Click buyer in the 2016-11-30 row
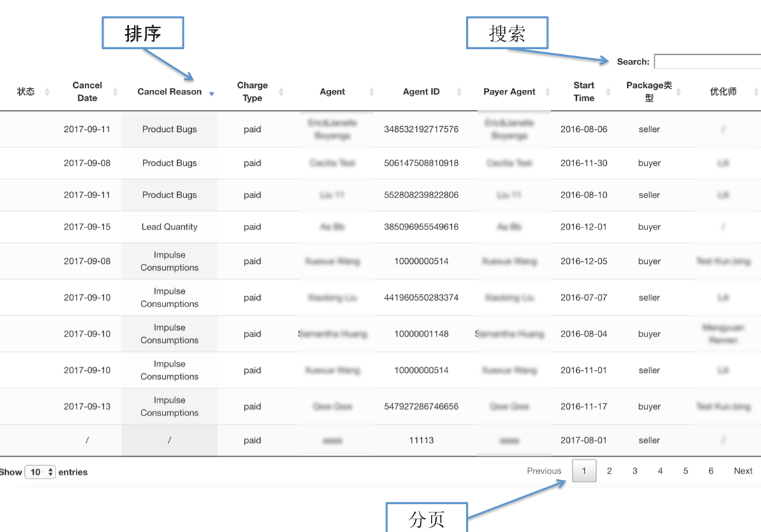 click(x=649, y=164)
